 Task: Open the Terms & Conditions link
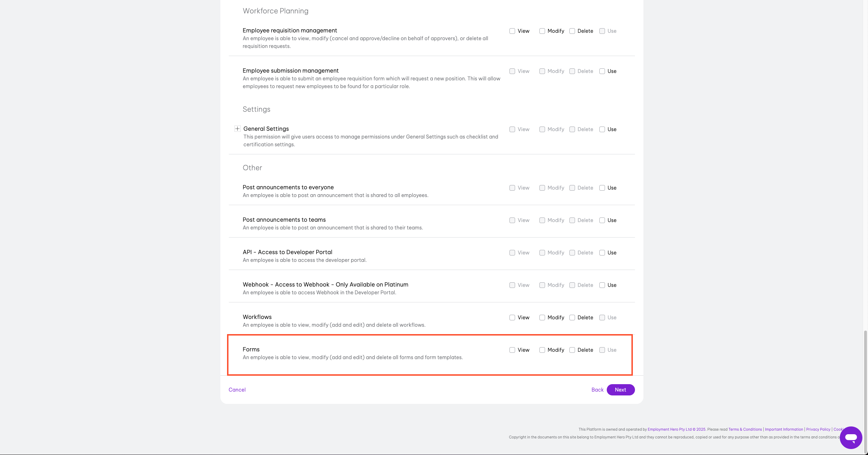click(745, 429)
